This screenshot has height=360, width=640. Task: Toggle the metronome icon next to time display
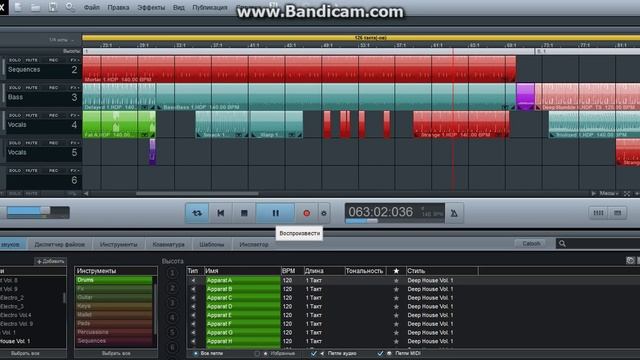click(x=454, y=213)
